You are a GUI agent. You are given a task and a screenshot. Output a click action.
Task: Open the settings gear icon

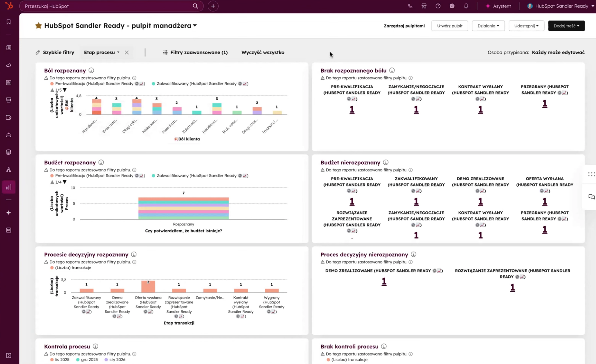(x=452, y=6)
